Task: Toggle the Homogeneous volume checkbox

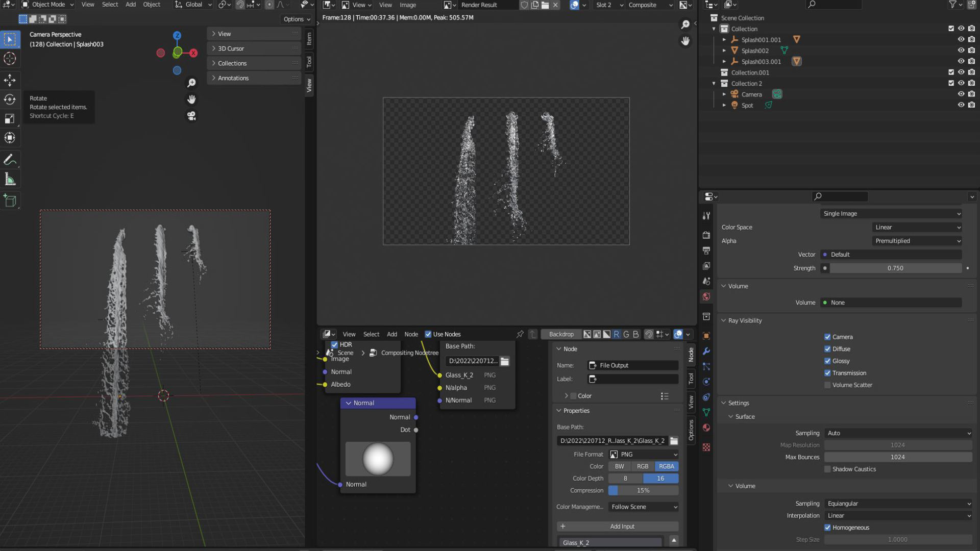Action: click(827, 528)
